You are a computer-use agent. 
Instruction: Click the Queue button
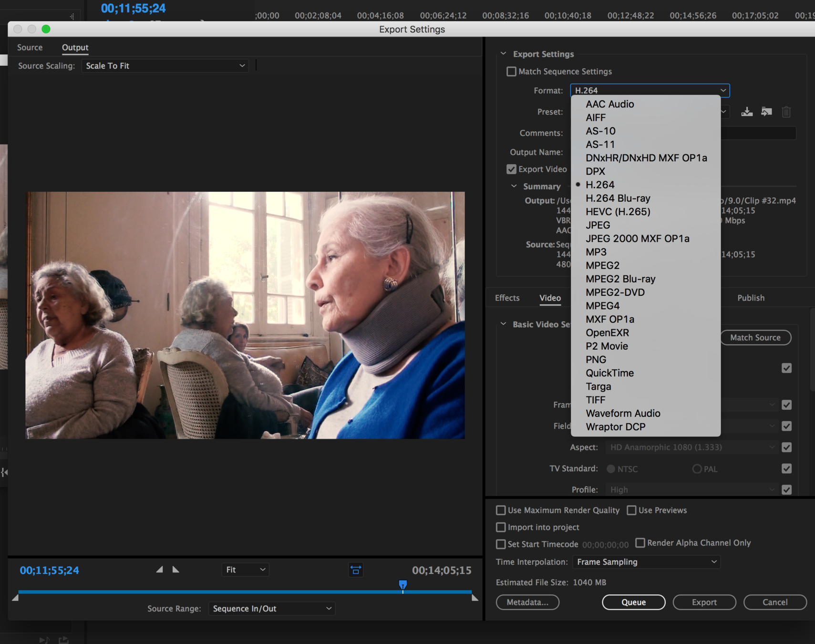(x=633, y=602)
